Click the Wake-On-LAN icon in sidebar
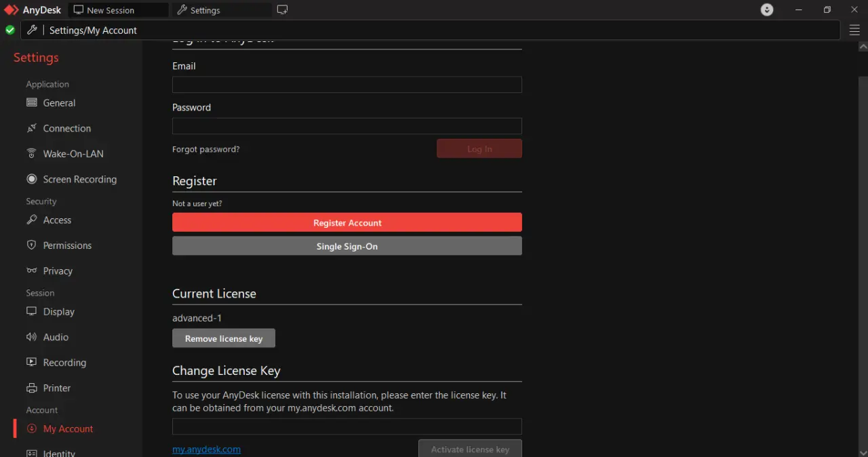Image resolution: width=868 pixels, height=457 pixels. [x=31, y=153]
